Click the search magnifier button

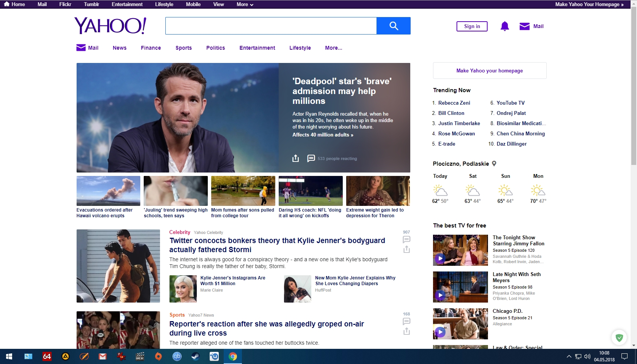coord(394,26)
